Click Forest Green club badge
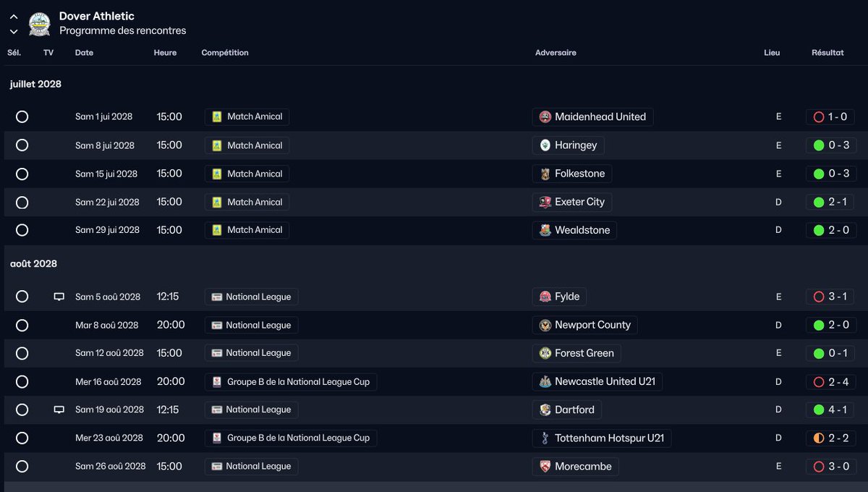The width and height of the screenshot is (868, 492). (545, 353)
